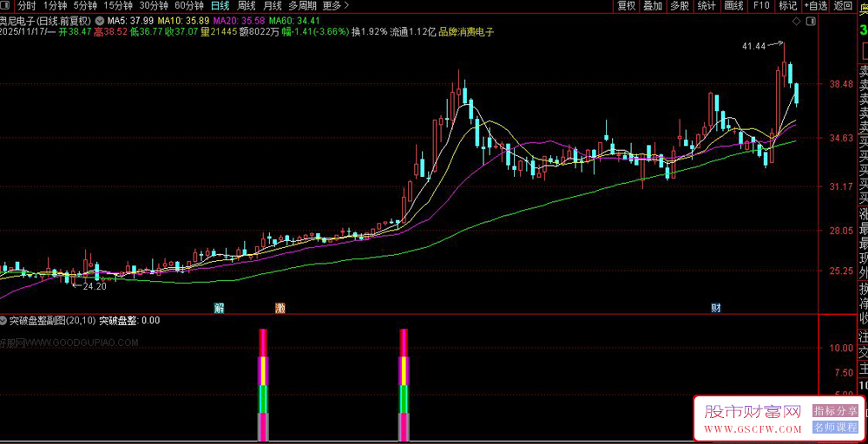
Task: Click the 标记 mark button
Action: pyautogui.click(x=788, y=6)
